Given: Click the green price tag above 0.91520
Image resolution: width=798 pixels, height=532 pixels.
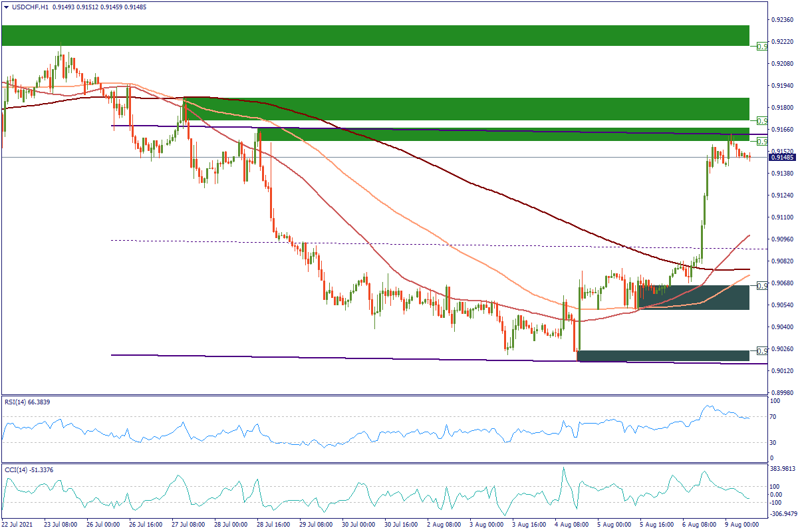Looking at the screenshot, I should [763, 142].
